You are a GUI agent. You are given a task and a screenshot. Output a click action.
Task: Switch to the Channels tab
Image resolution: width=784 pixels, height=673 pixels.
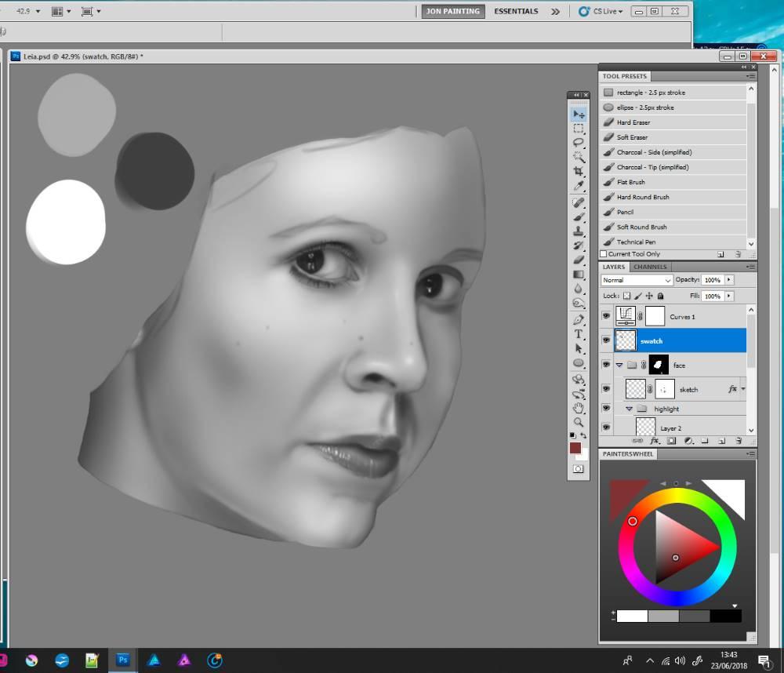(650, 267)
